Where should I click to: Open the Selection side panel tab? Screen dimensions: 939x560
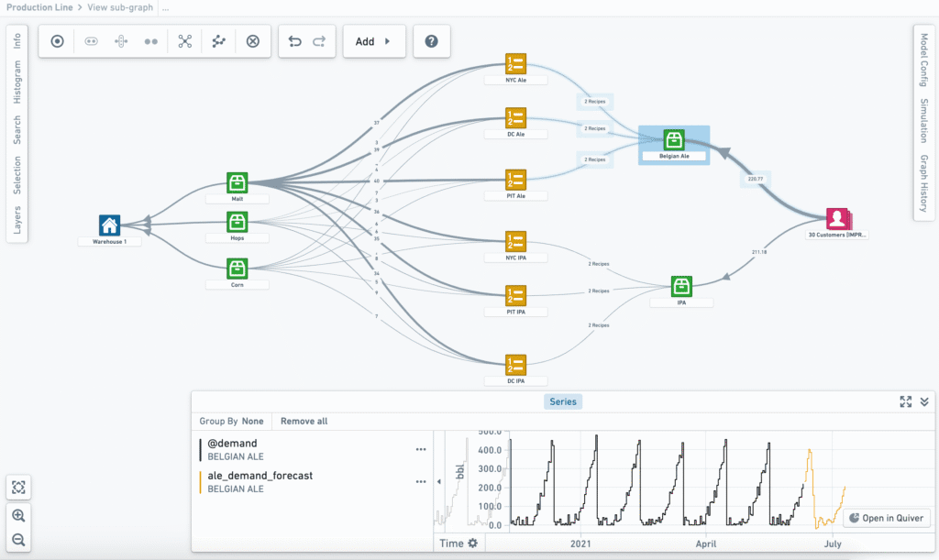tap(17, 175)
